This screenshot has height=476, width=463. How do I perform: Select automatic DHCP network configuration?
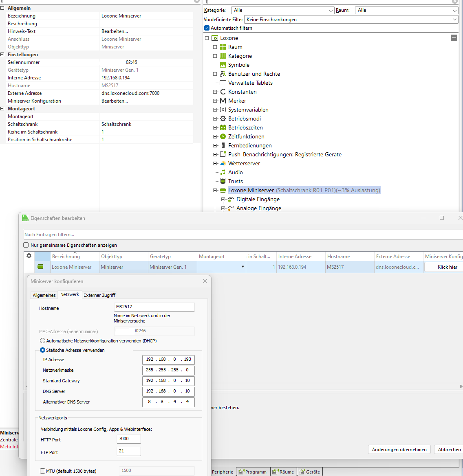[x=42, y=340]
